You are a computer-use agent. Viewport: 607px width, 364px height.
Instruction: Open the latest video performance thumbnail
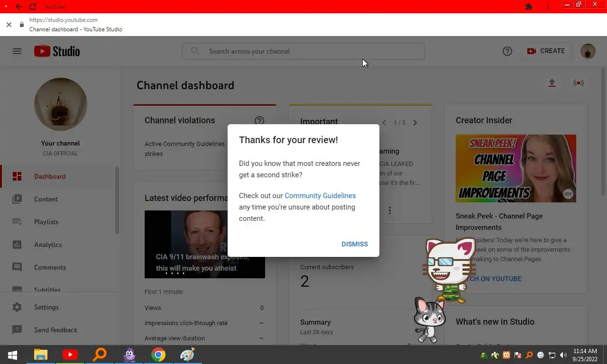[x=205, y=244]
